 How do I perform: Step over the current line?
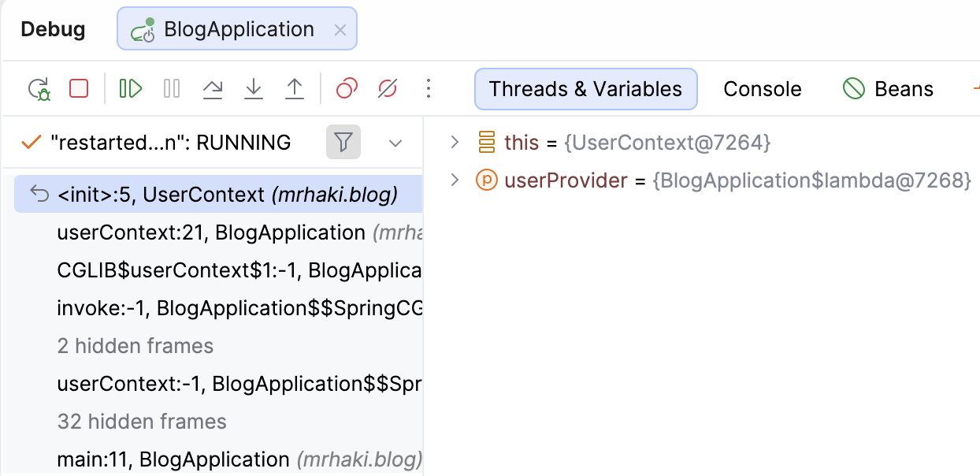pos(213,88)
